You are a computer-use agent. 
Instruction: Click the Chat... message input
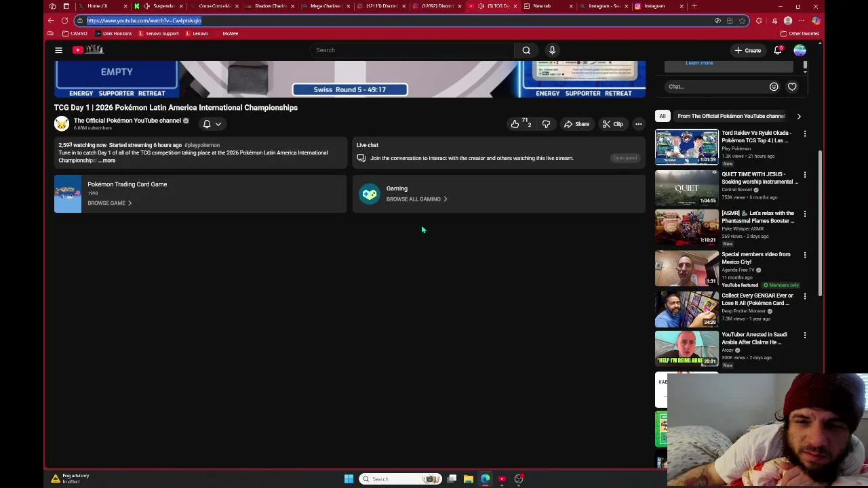(715, 87)
